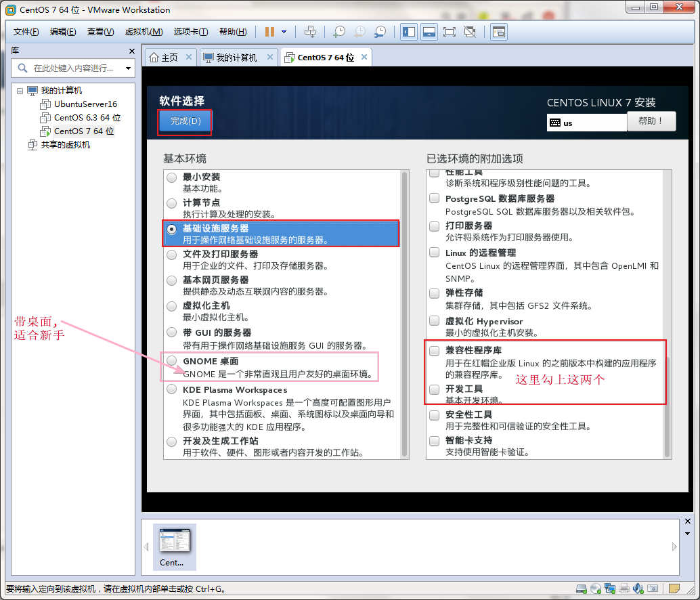The height and width of the screenshot is (600, 700).
Task: Open the 选项卡(T) menu
Action: (191, 32)
